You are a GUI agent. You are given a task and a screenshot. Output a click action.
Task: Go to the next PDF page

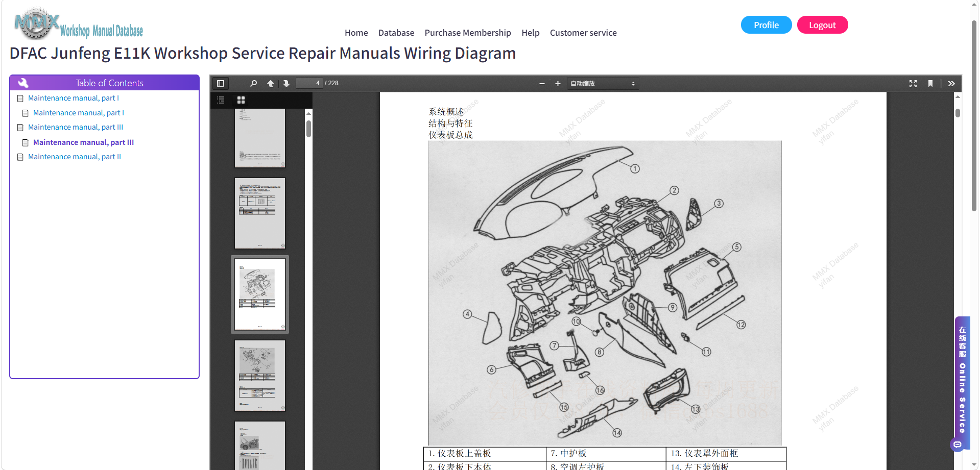point(286,84)
